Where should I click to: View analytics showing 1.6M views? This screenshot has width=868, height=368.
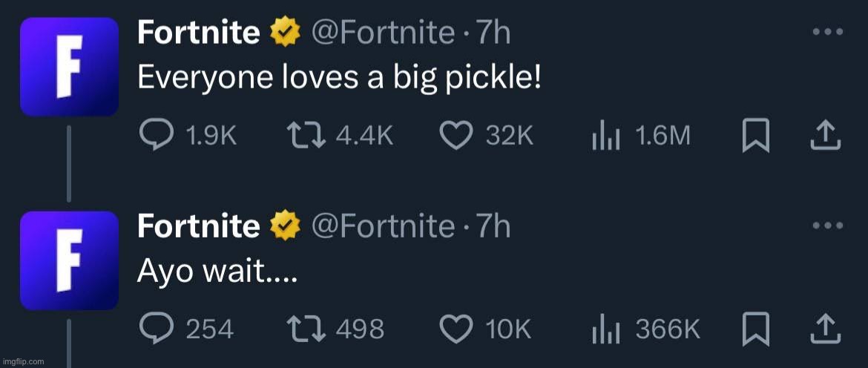tap(641, 136)
